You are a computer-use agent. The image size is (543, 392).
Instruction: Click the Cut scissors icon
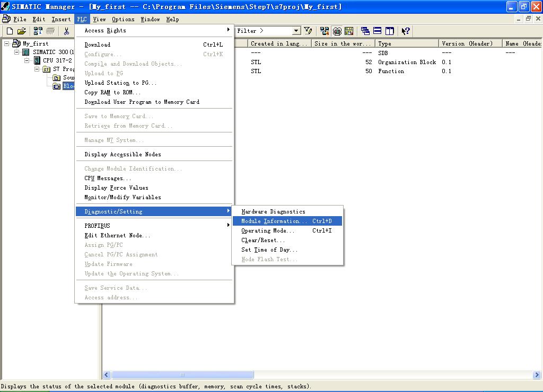tap(66, 31)
